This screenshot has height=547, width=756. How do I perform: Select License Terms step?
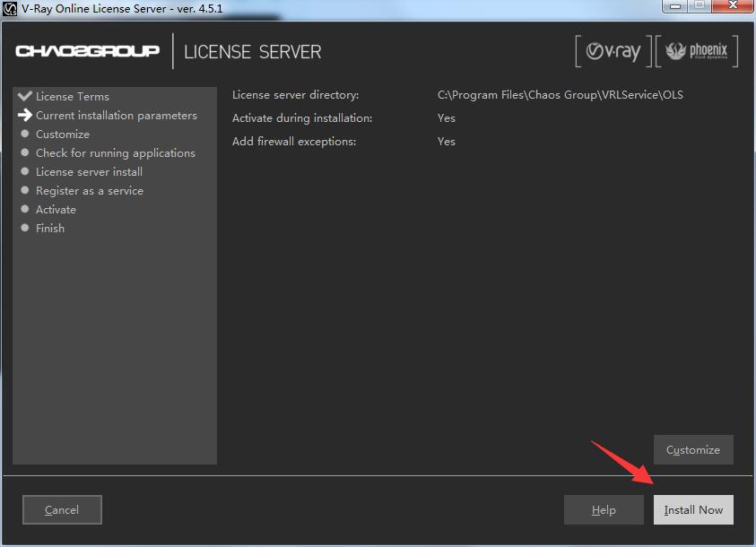click(x=73, y=96)
